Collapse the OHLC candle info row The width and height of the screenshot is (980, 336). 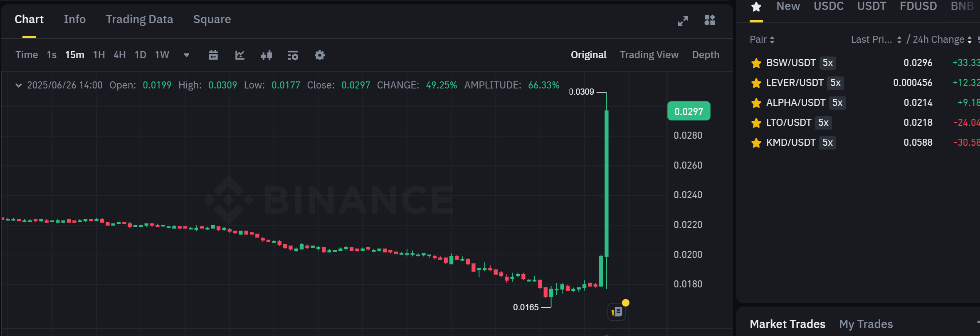tap(18, 85)
